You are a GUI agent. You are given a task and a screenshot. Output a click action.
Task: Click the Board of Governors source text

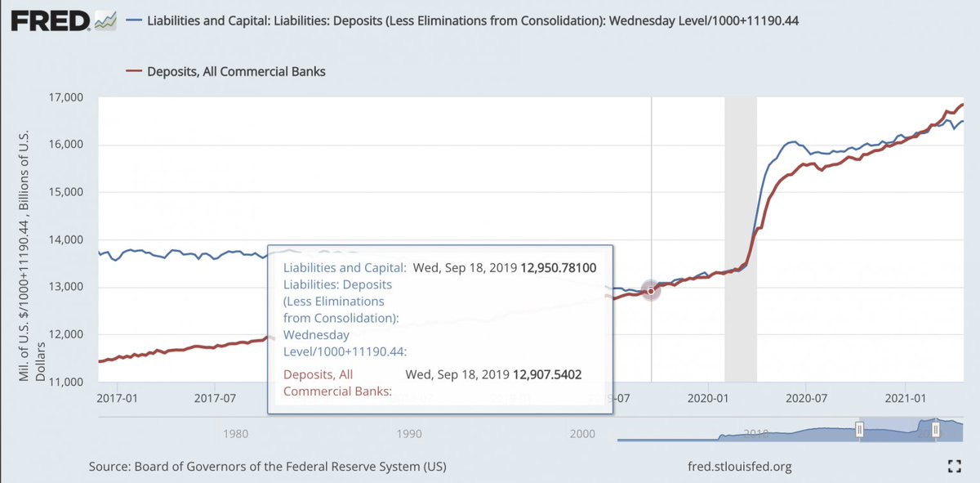[267, 467]
